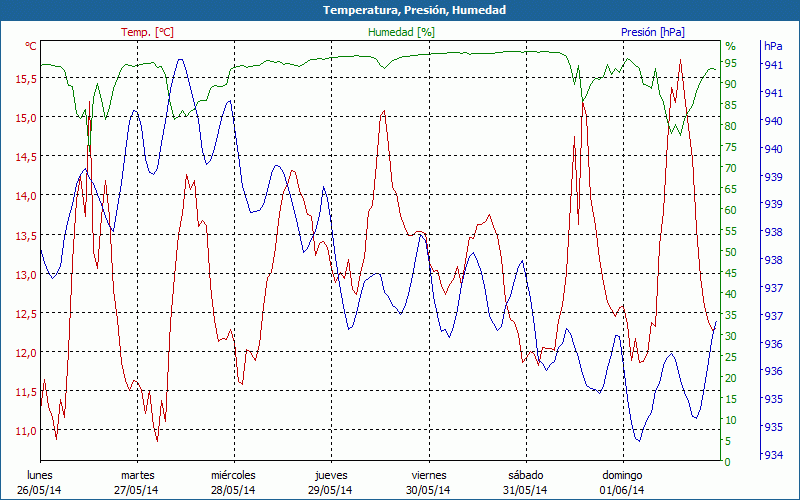Click the 934 pressure axis tick
800x500 pixels.
[x=773, y=455]
